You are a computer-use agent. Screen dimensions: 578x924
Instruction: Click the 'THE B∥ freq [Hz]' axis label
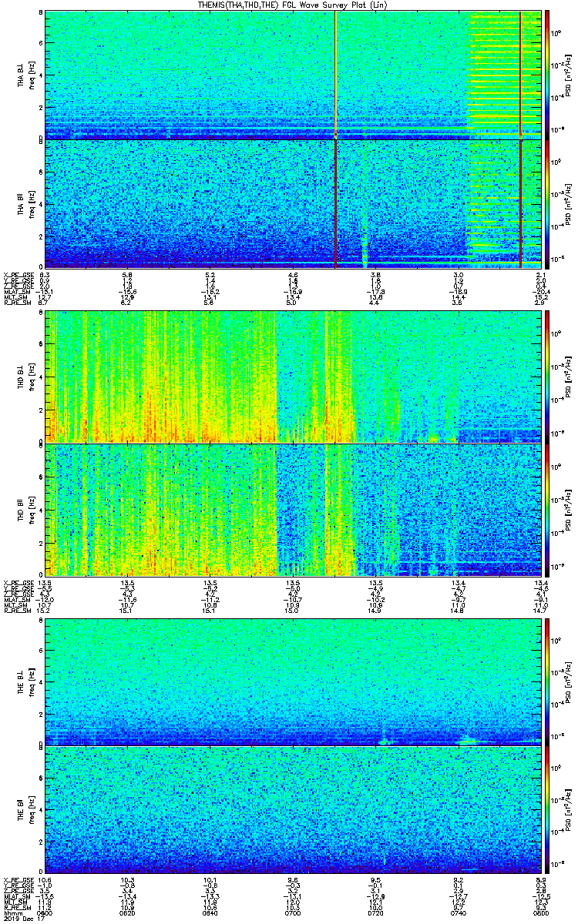click(x=25, y=810)
